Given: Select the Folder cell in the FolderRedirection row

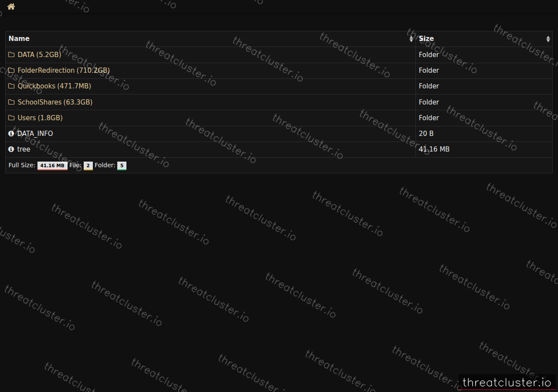Looking at the screenshot, I should (x=484, y=71).
